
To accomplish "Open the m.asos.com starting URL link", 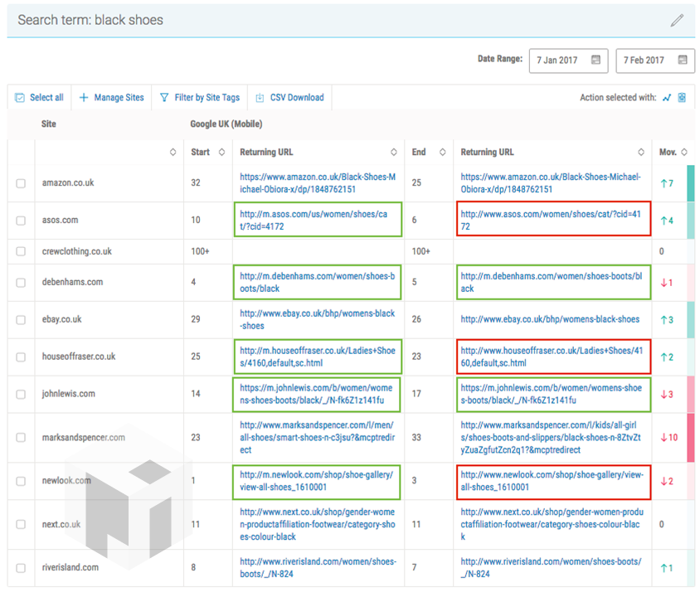I will pos(313,221).
